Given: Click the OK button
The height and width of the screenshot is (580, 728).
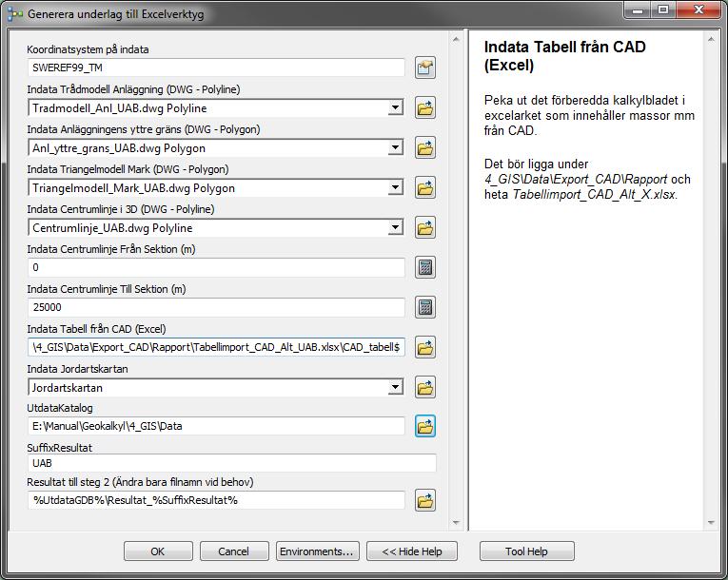Looking at the screenshot, I should pos(158,551).
